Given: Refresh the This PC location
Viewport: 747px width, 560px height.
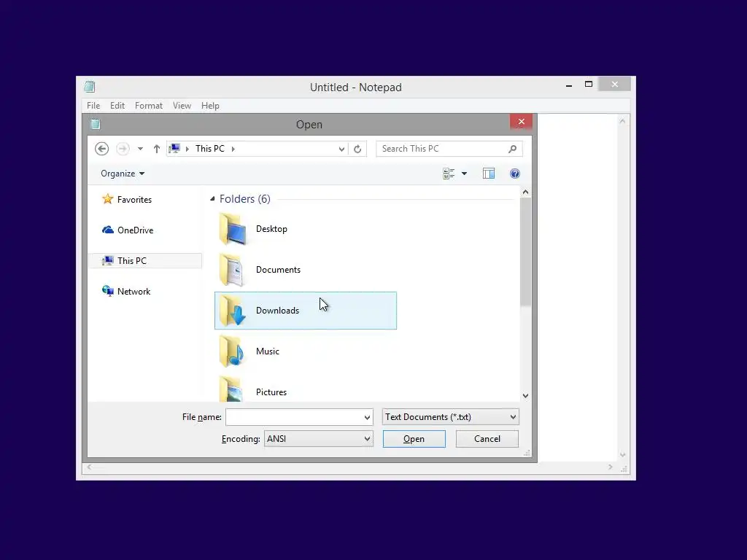Looking at the screenshot, I should click(357, 149).
